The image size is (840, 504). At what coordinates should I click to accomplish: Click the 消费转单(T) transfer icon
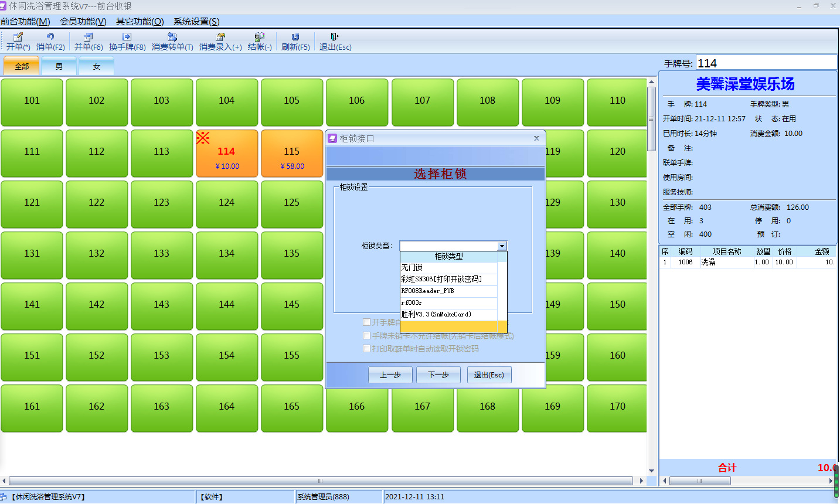pos(172,37)
